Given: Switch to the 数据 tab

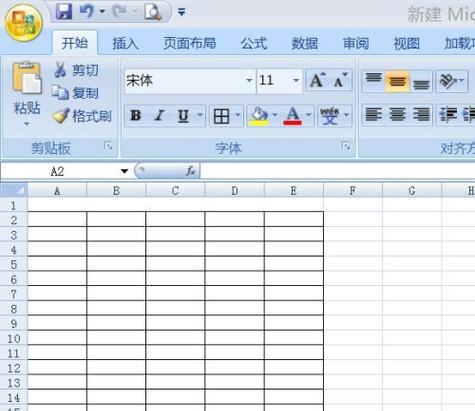Looking at the screenshot, I should (305, 43).
